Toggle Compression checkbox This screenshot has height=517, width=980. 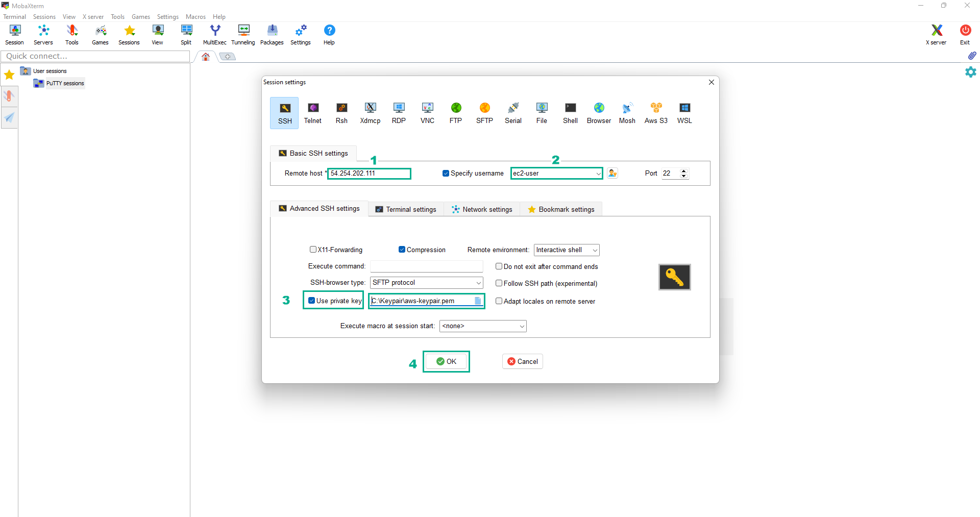click(x=402, y=250)
